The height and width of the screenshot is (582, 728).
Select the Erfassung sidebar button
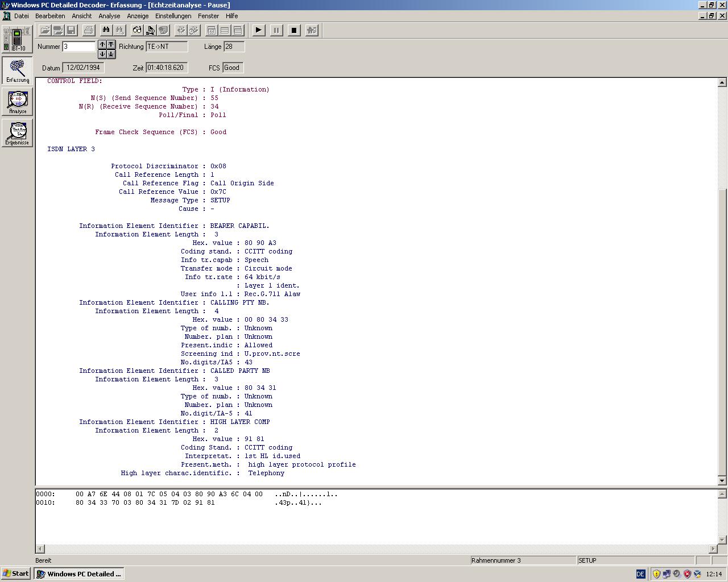pyautogui.click(x=18, y=70)
